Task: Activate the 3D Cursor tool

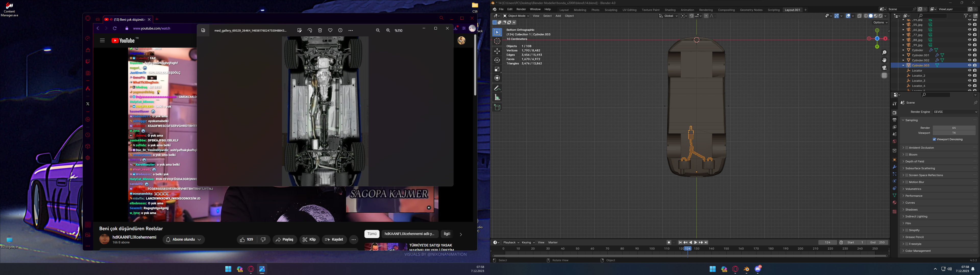Action: click(x=497, y=41)
